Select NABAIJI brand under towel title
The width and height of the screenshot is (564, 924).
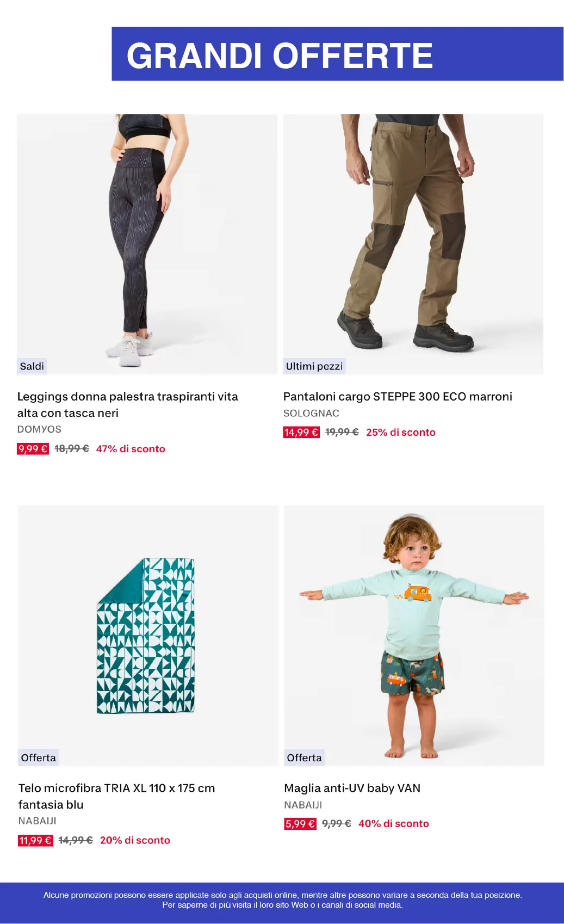coord(37,821)
